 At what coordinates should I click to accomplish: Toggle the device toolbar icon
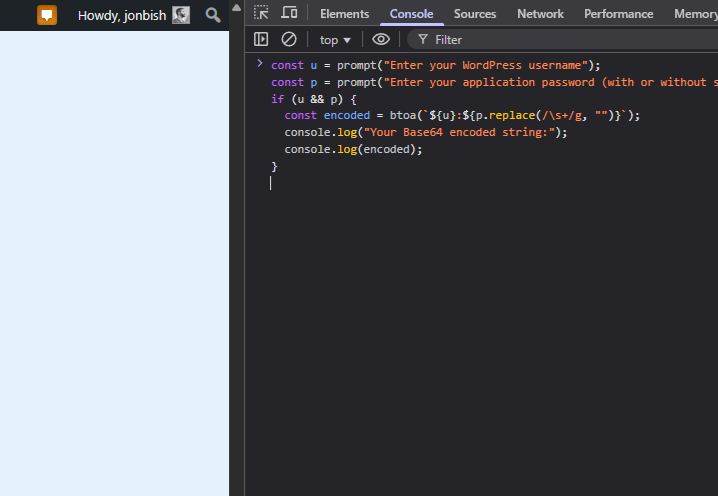click(x=289, y=13)
